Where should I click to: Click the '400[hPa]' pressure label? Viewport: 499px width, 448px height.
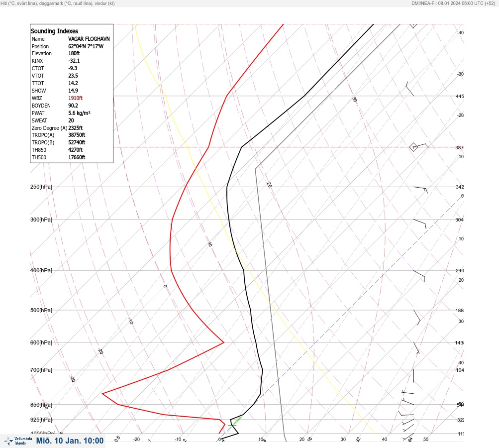[x=41, y=270]
